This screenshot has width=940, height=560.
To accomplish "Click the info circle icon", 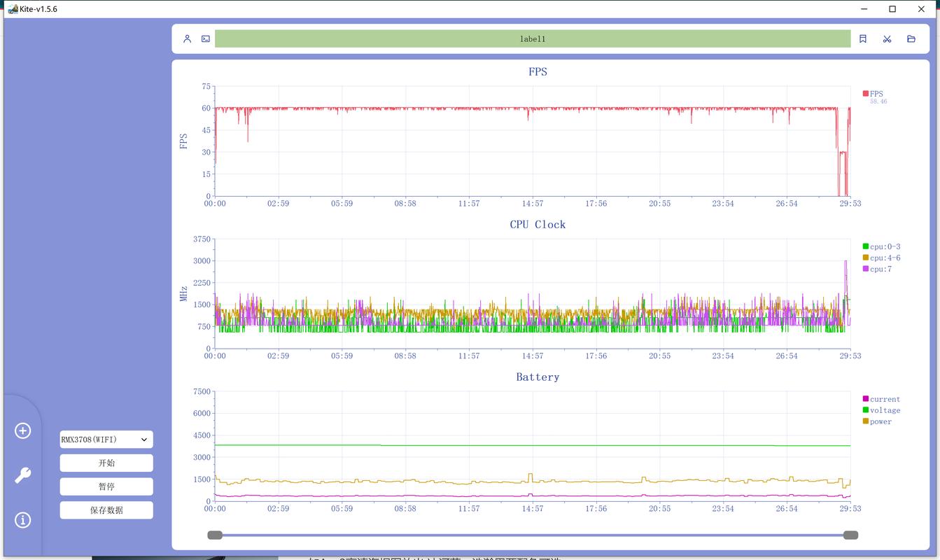I will (x=23, y=520).
